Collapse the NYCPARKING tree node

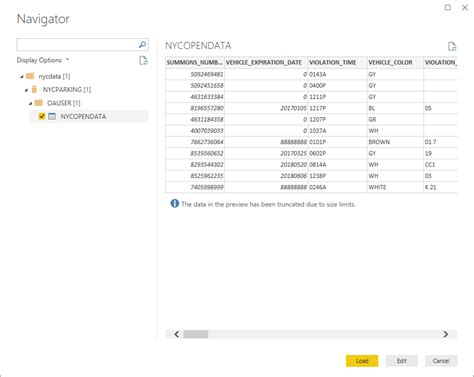click(x=26, y=90)
